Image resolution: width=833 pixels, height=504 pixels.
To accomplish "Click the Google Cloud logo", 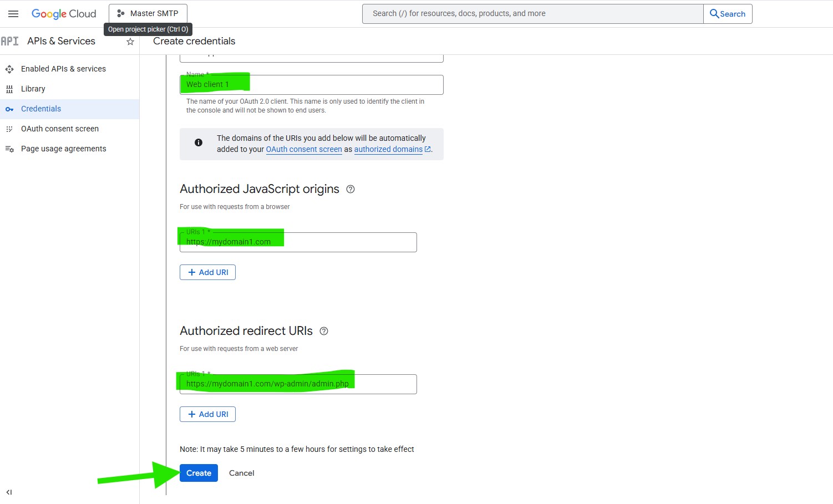I will (x=64, y=14).
